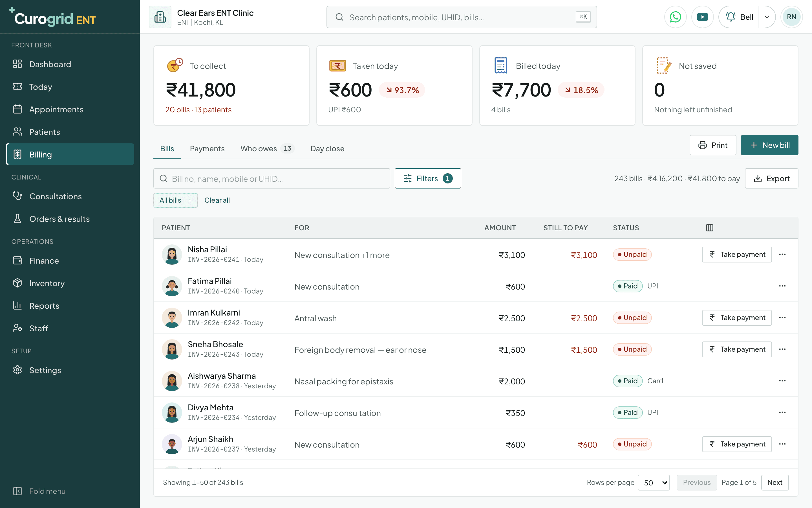Image resolution: width=812 pixels, height=508 pixels.
Task: Take payment for Nisha Pillai
Action: pyautogui.click(x=737, y=254)
